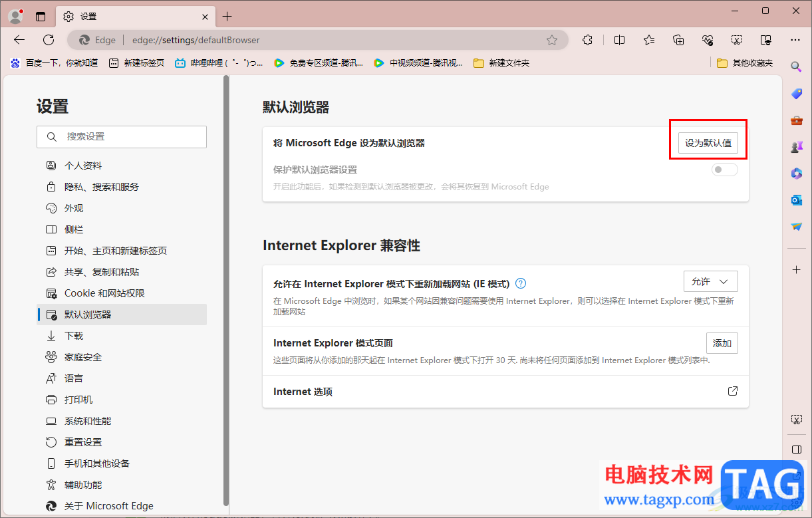Open 打印机 settings section
The height and width of the screenshot is (518, 812).
122,400
